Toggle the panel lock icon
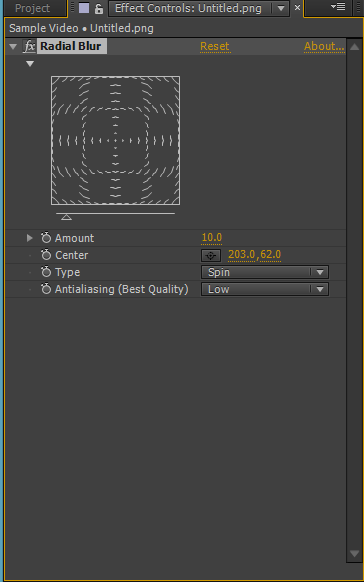The width and height of the screenshot is (364, 582). [99, 9]
